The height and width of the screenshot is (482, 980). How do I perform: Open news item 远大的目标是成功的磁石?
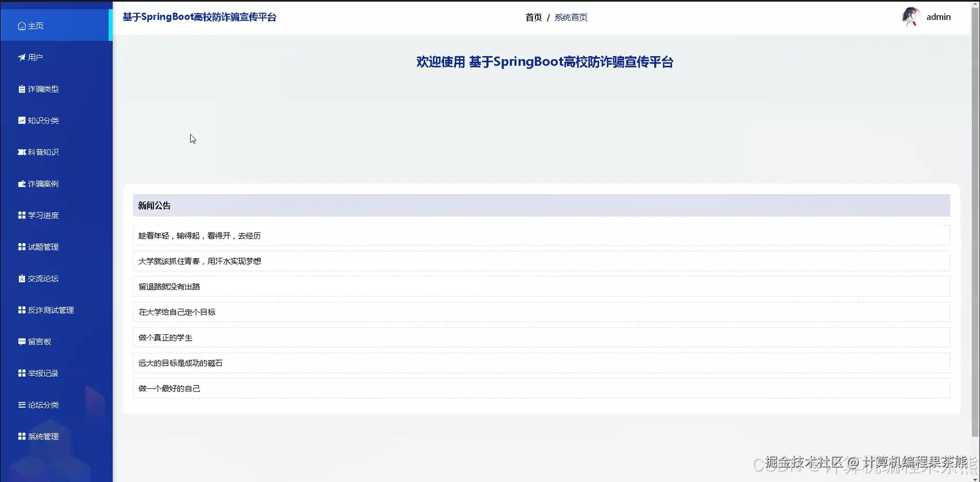(x=541, y=363)
